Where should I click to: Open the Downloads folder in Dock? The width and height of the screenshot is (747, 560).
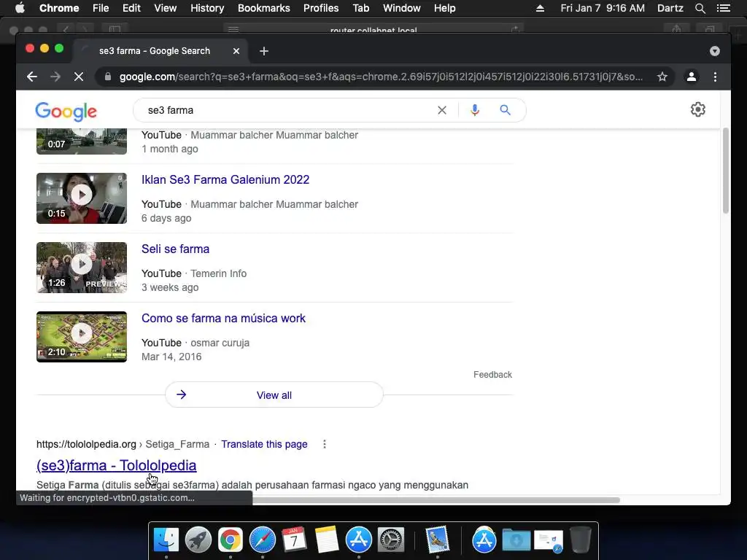click(x=516, y=540)
